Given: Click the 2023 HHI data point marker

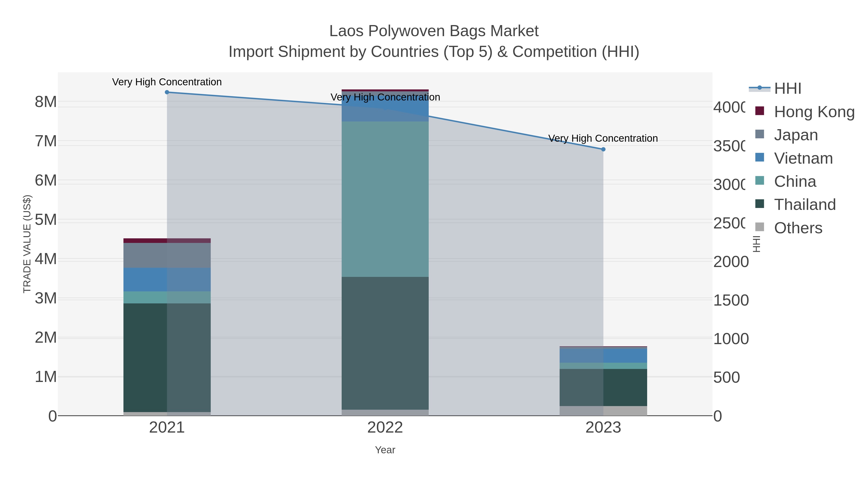Looking at the screenshot, I should point(603,149).
